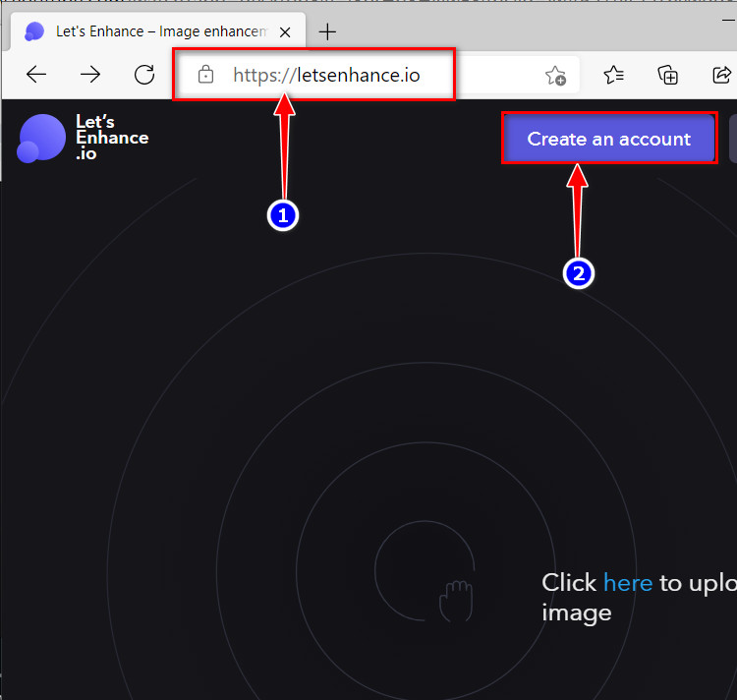Click the numbered annotation marker 1
The height and width of the screenshot is (700, 737).
283,215
